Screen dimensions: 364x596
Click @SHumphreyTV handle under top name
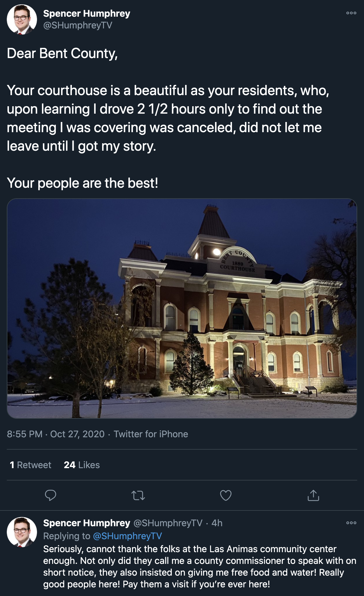(78, 25)
